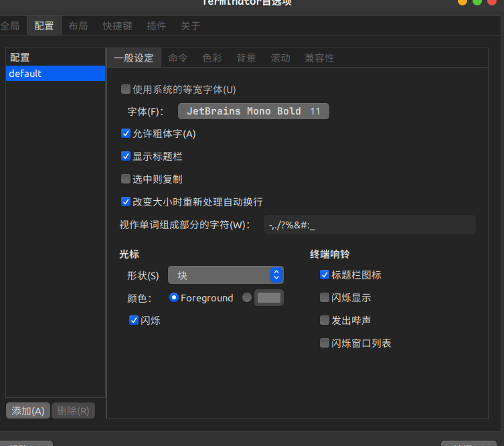Uncheck 允许粗体字 (allow bold text)
This screenshot has height=446, width=504.
pos(126,133)
